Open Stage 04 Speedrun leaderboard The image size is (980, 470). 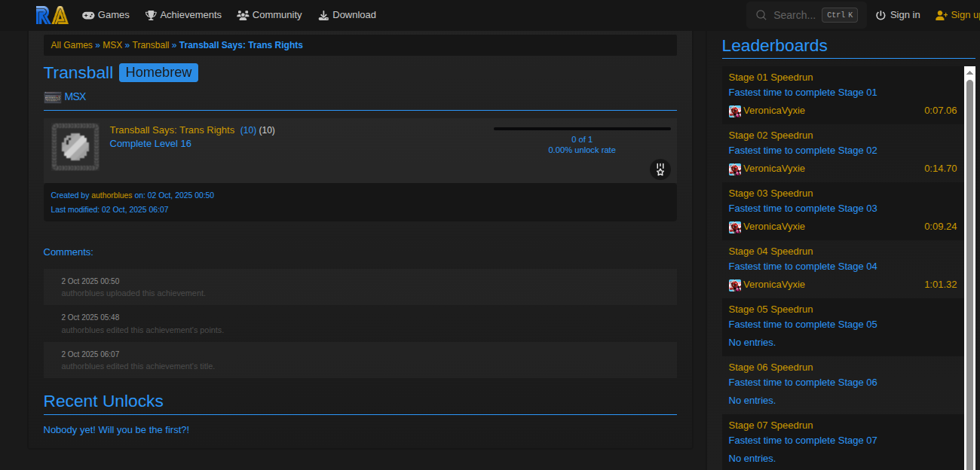point(770,252)
